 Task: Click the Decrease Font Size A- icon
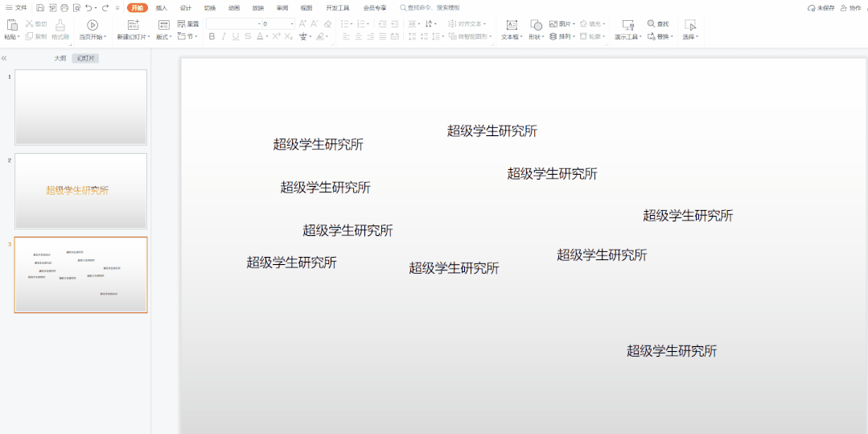(315, 24)
